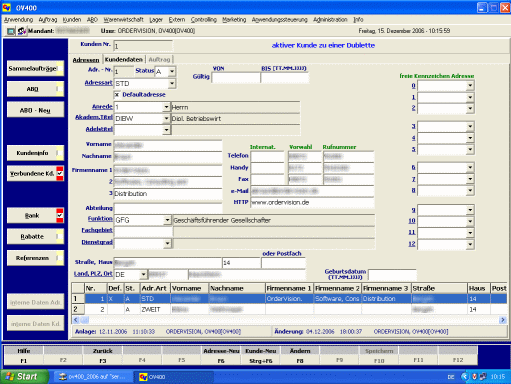Open the Warenwirtschaft menu
Viewport: 511px width, 384px height.
[123, 20]
